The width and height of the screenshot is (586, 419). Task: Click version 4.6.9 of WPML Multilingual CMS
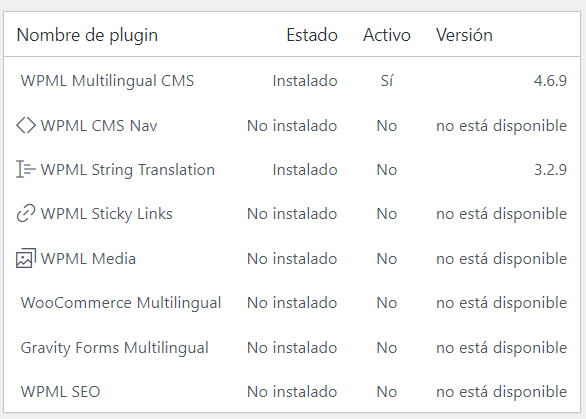550,81
